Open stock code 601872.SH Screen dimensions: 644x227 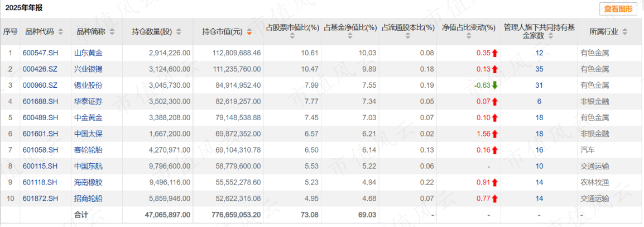pos(40,198)
